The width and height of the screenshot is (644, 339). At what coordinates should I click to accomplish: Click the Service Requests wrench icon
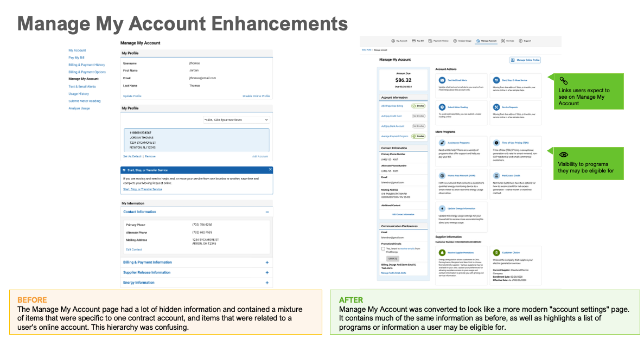click(x=496, y=107)
